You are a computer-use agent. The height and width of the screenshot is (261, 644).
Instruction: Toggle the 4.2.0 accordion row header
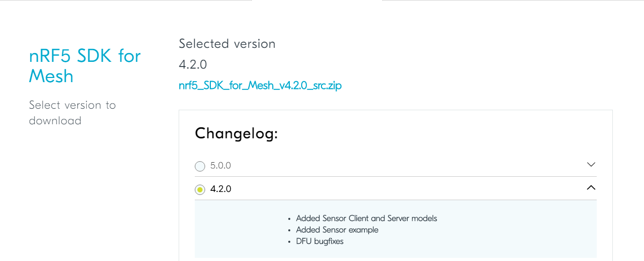pos(396,189)
